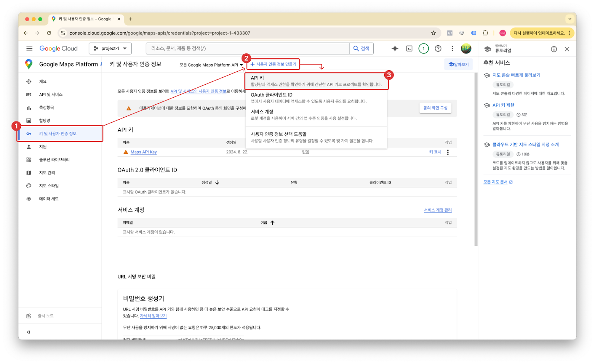
Task: Click the 동의 화면 구성 button
Action: coord(435,108)
